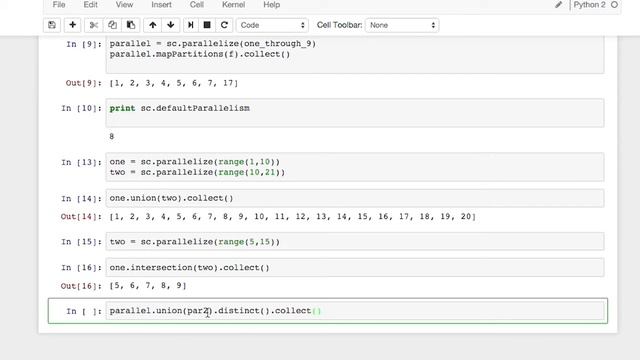The width and height of the screenshot is (640, 360).
Task: Click the Out[16]: prompt label
Action: click(x=81, y=286)
